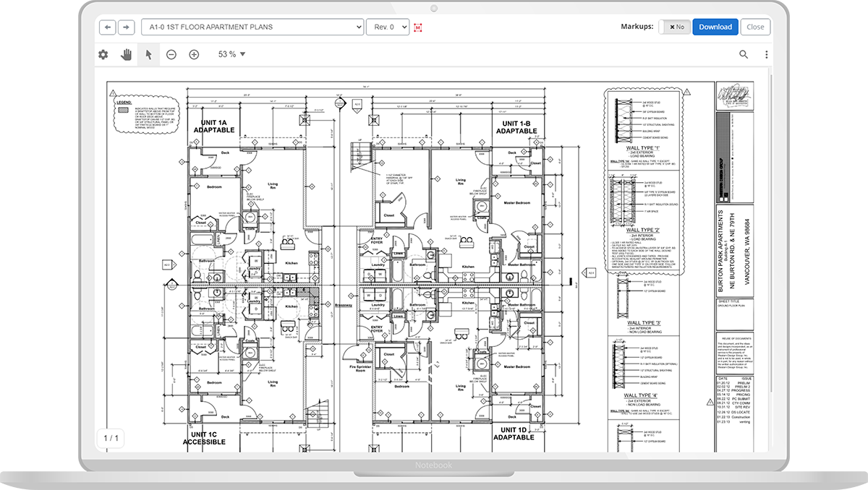Click the vertical scrollbar of the drawing viewer
868x490 pixels.
(x=770, y=260)
